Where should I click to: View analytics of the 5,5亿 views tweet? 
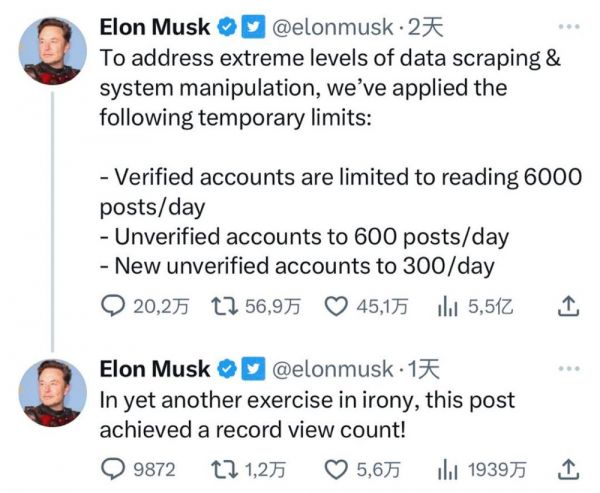tap(447, 307)
